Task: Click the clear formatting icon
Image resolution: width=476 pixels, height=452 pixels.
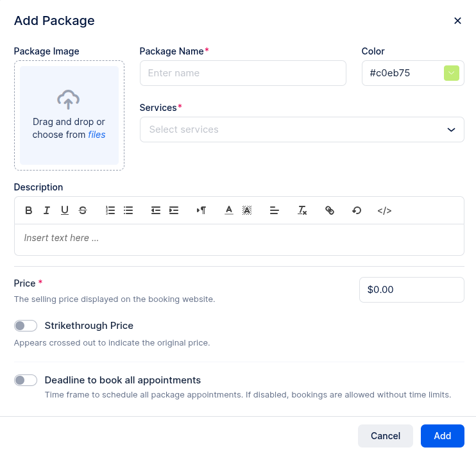Action: pos(302,210)
